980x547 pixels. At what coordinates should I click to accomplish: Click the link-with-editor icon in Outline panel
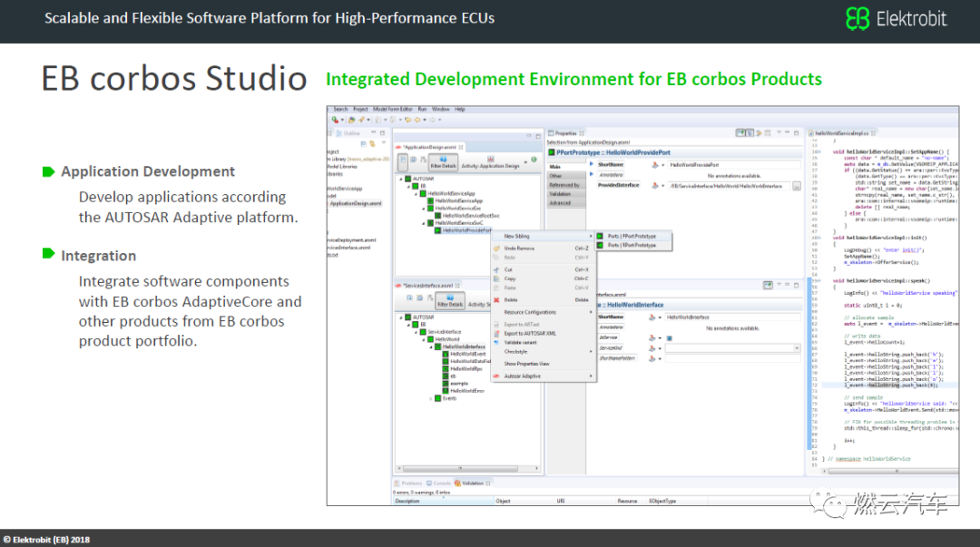372,144
